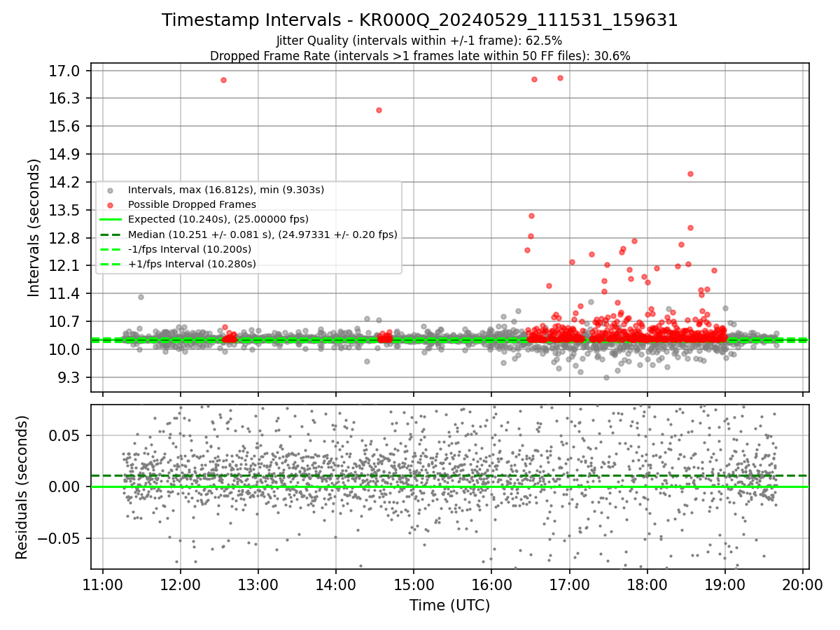
Task: Click the 11.4 y-axis tick label
Action: [x=66, y=294]
